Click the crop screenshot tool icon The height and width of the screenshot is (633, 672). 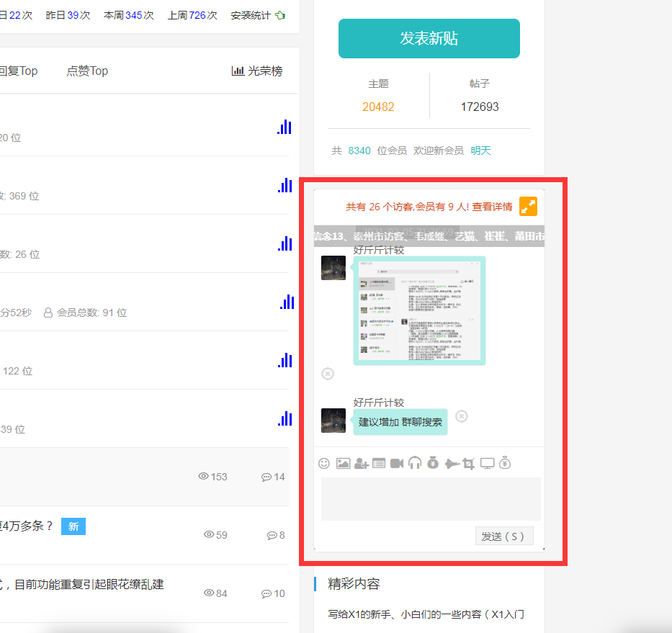point(469,464)
